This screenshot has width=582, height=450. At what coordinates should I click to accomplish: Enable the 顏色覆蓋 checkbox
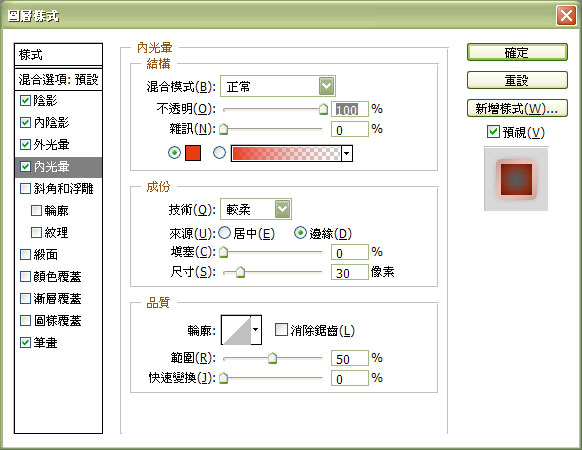coord(25,276)
